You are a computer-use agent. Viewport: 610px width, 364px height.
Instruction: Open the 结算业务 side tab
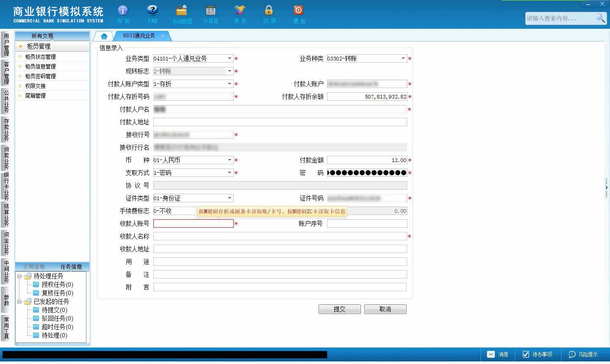6,215
